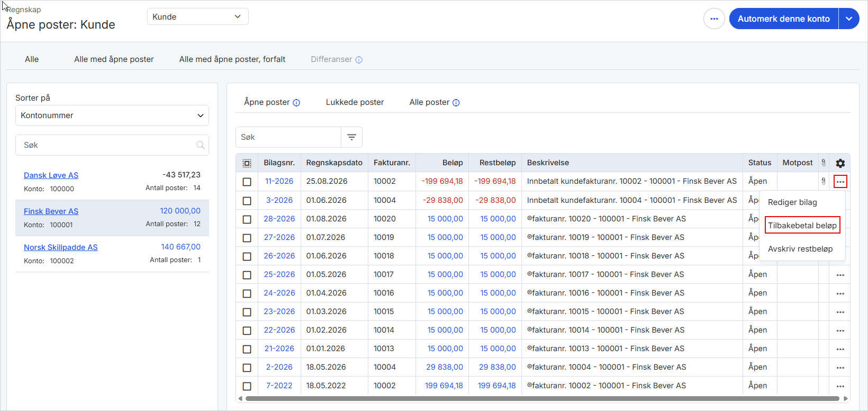Open the filter options beside table search
The width and height of the screenshot is (868, 411).
(351, 137)
